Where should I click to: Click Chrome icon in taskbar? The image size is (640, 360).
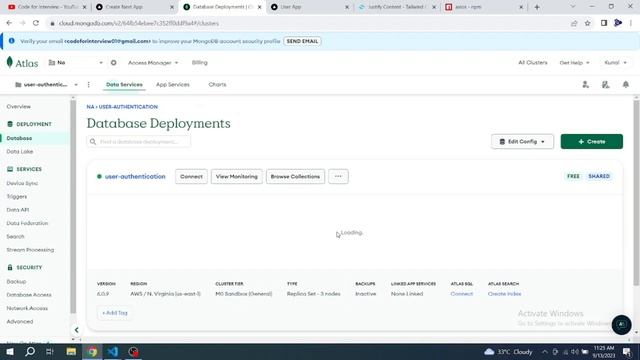[x=92, y=351]
